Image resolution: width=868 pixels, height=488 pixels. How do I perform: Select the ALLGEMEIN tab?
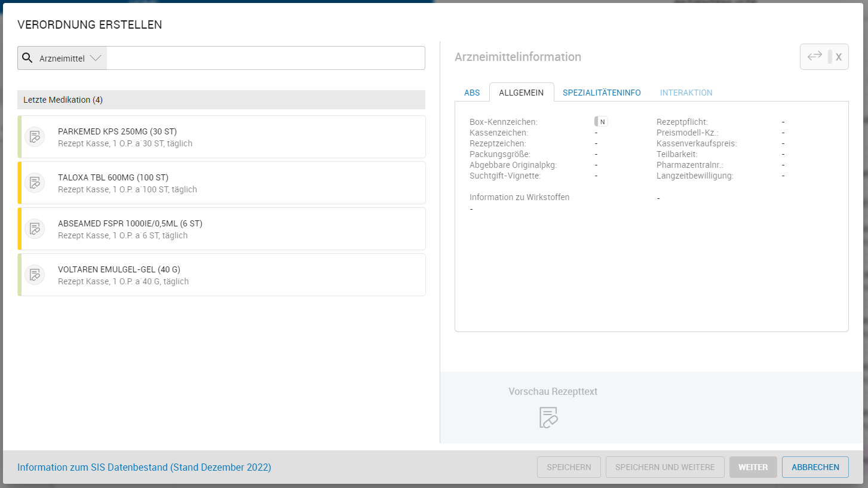521,93
